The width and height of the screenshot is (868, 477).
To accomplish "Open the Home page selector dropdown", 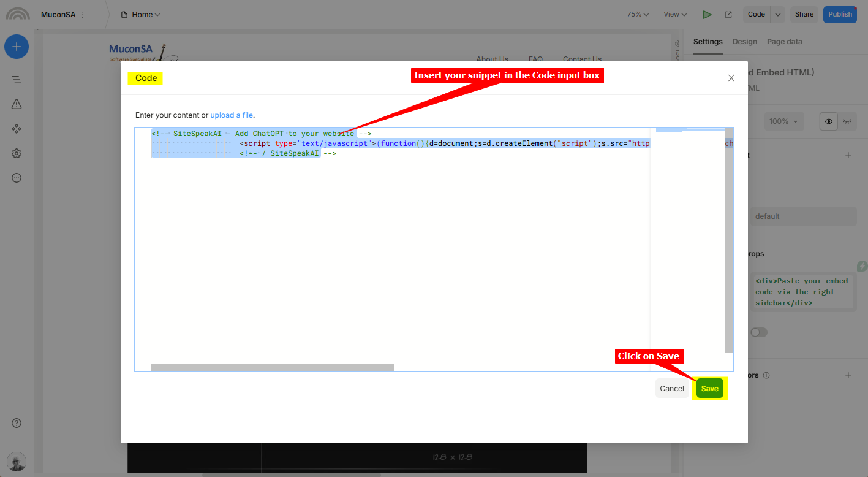I will (x=142, y=15).
